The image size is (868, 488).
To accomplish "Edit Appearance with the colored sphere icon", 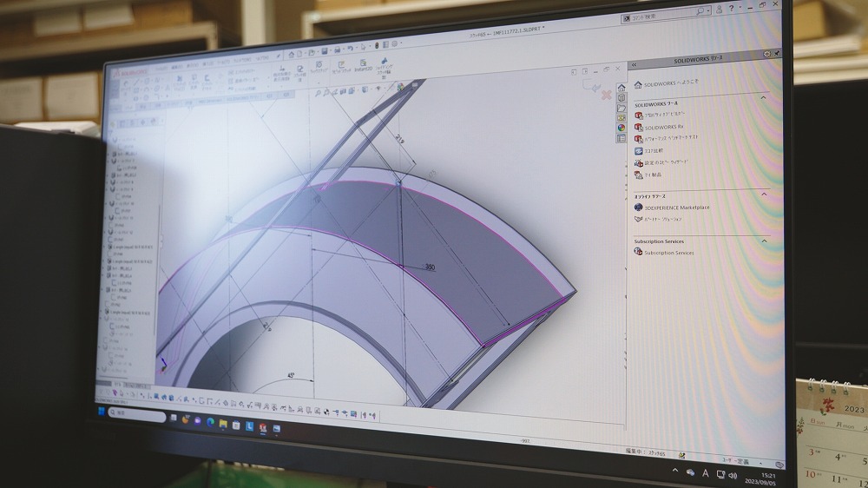I will 399,87.
